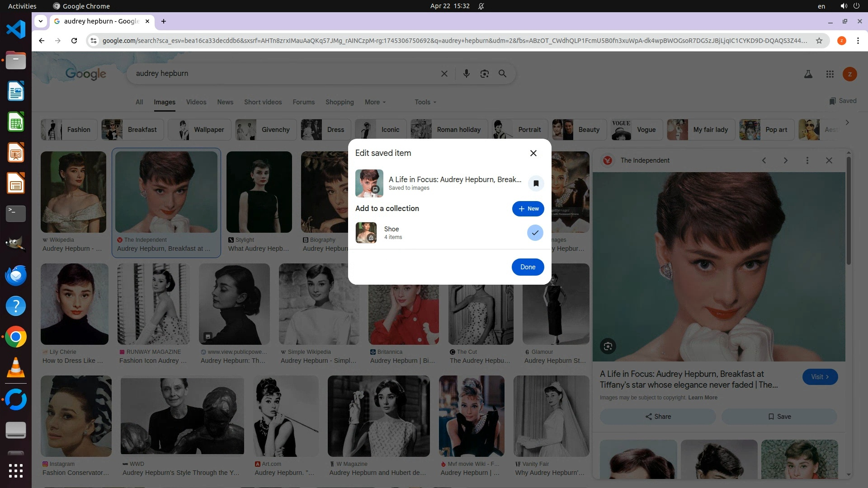
Task: Open Google Lens search by image
Action: point(484,74)
